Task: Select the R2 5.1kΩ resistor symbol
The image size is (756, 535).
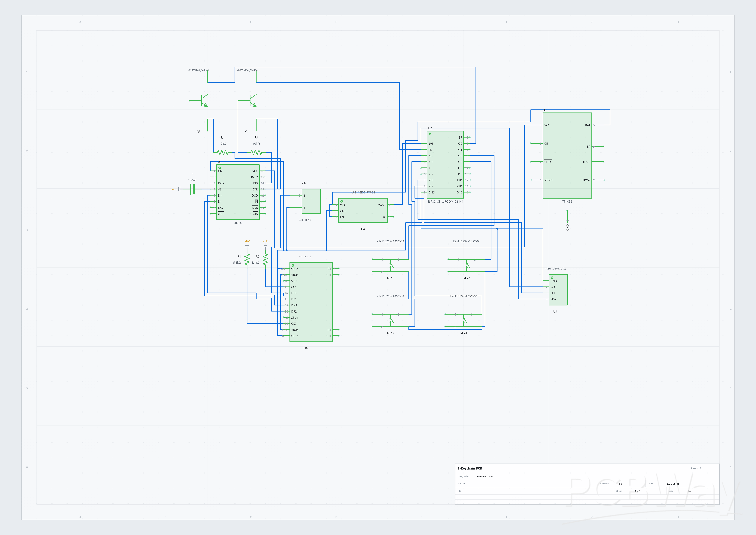Action: tap(265, 259)
